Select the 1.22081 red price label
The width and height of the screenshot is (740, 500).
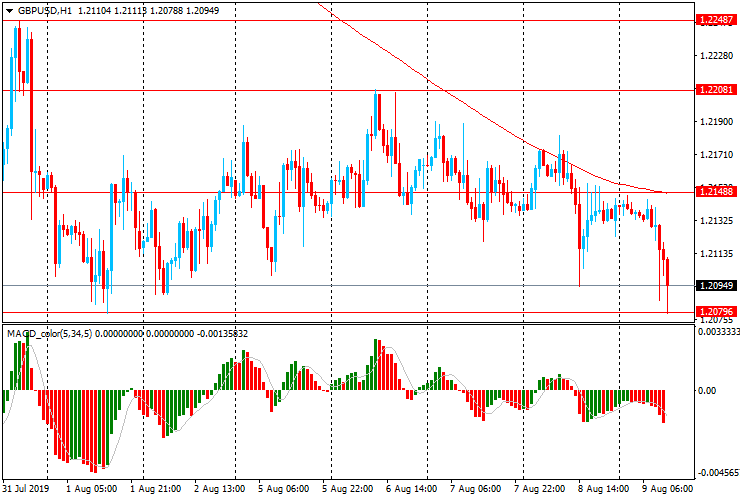717,89
